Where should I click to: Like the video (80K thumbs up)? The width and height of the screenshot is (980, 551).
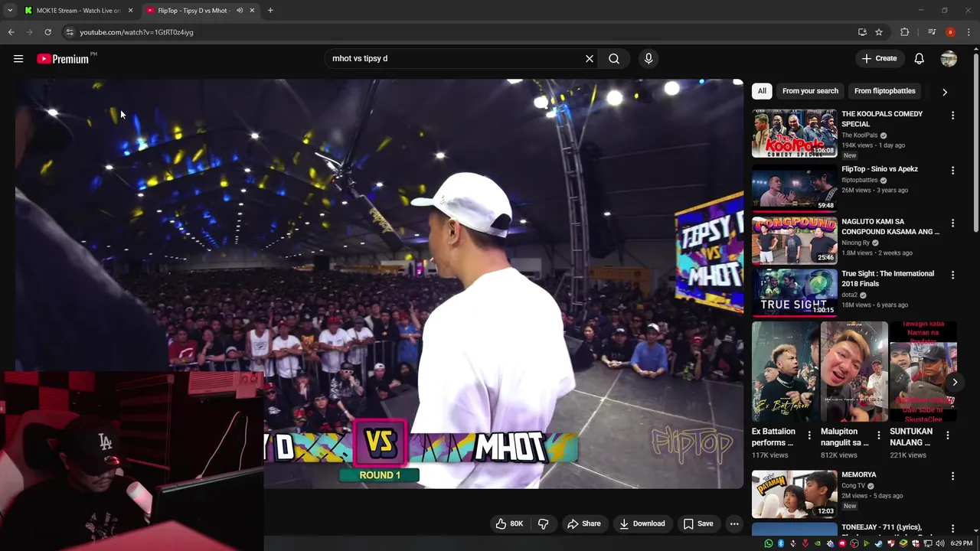(510, 523)
